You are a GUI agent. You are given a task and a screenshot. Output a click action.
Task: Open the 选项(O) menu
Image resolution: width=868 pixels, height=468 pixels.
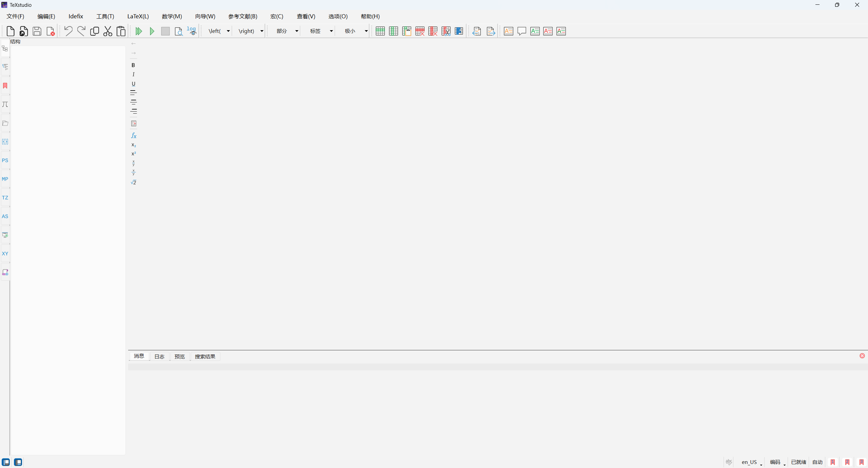[x=338, y=16]
